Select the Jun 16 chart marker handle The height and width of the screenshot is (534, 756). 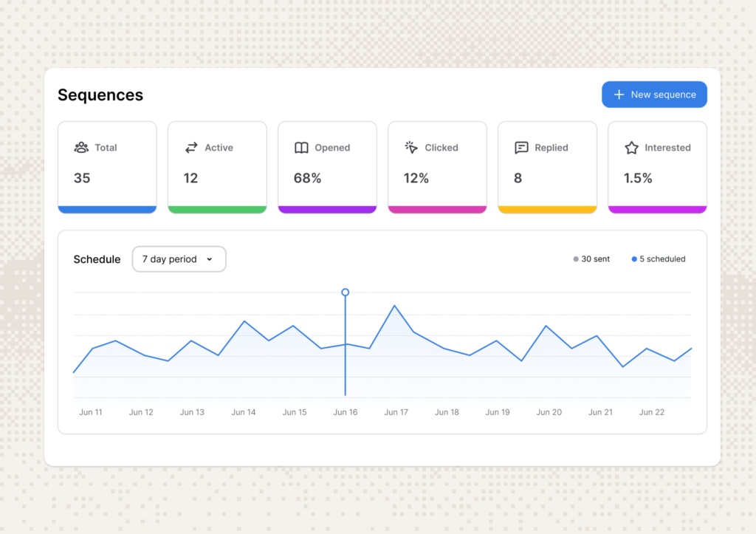tap(346, 292)
